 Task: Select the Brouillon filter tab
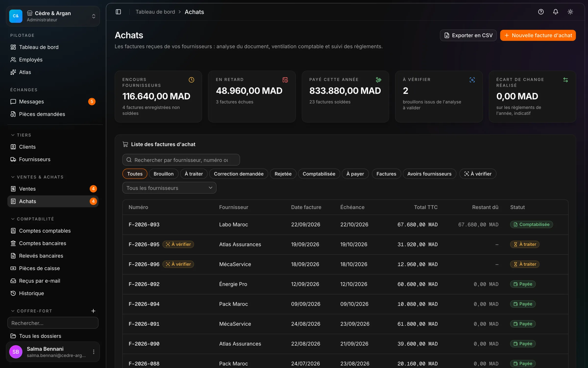(163, 174)
